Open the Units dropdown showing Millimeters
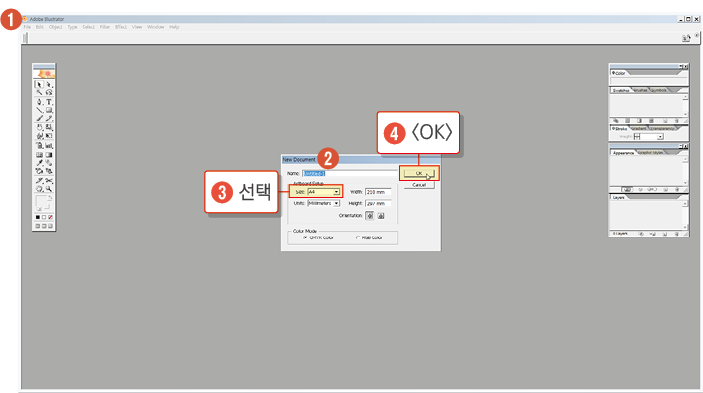703x393 pixels. tap(324, 203)
